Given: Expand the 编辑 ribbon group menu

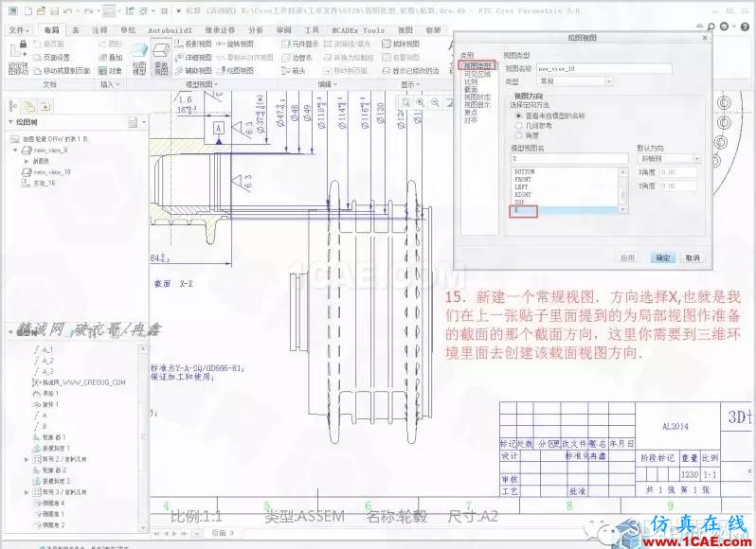Looking at the screenshot, I should (x=328, y=84).
